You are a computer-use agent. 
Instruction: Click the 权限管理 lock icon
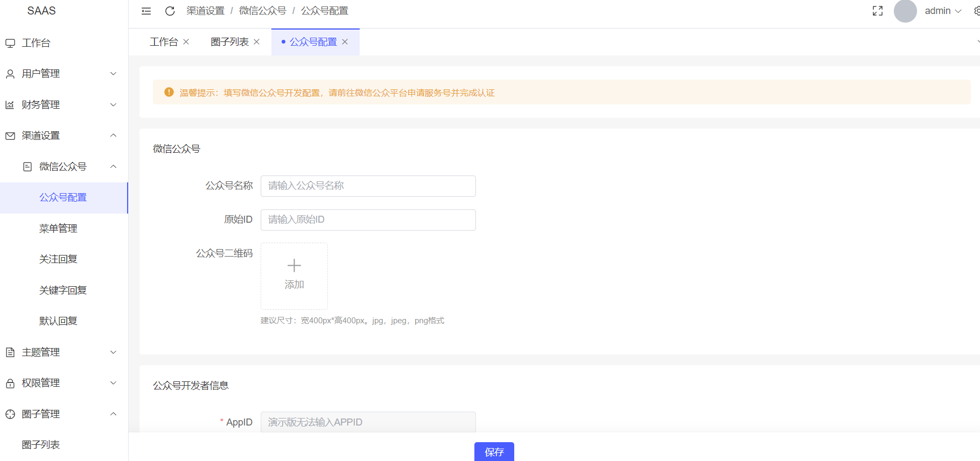[10, 383]
